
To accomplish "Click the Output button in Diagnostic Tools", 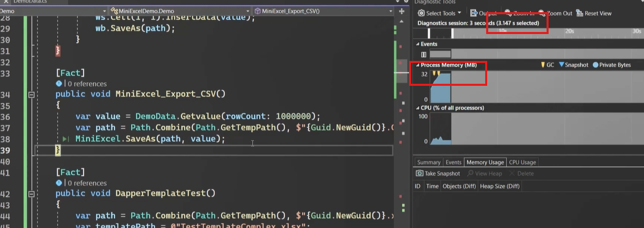I will 483,13.
